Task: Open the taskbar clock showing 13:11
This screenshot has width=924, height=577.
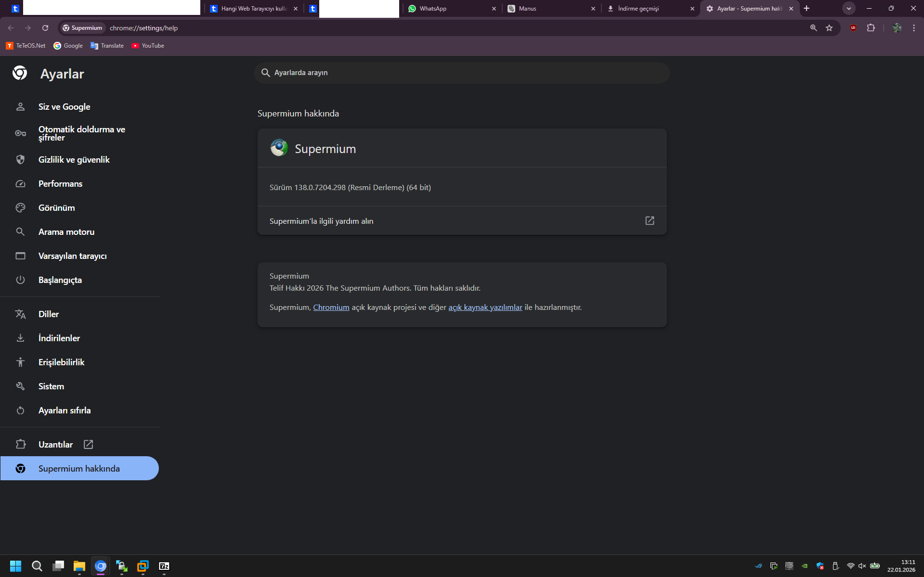Action: [x=901, y=566]
